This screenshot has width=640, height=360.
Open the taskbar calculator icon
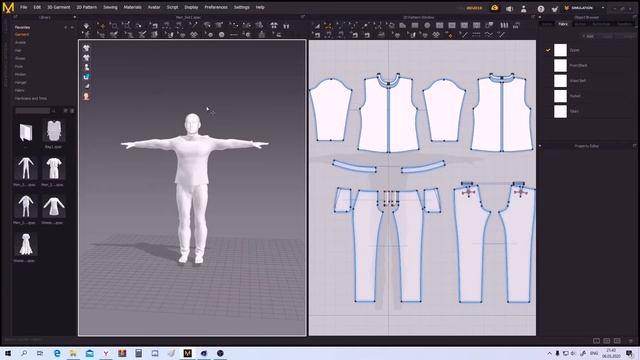[x=138, y=353]
